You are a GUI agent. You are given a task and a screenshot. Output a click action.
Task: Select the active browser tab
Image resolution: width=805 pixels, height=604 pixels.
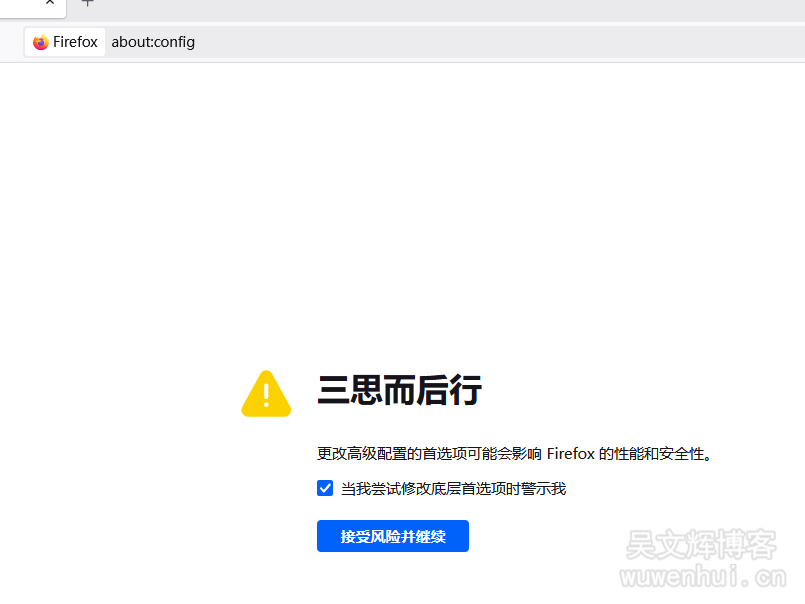point(26,8)
